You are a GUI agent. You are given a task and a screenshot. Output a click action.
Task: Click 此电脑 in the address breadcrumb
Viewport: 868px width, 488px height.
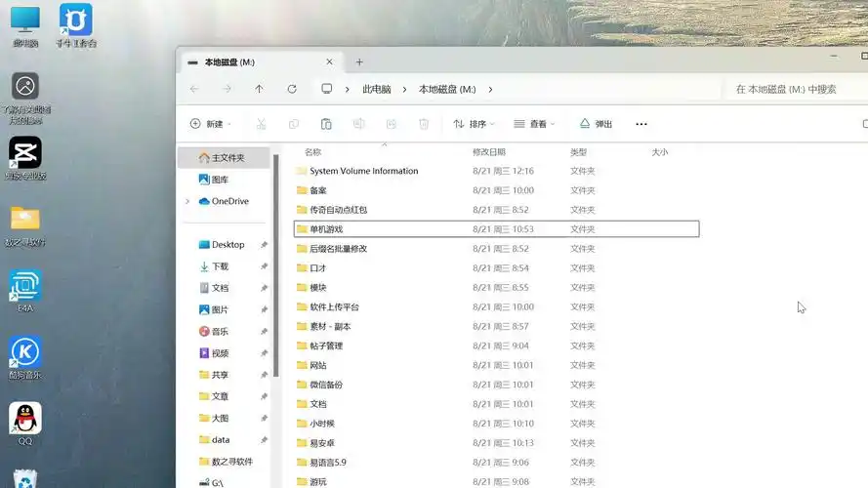point(377,89)
